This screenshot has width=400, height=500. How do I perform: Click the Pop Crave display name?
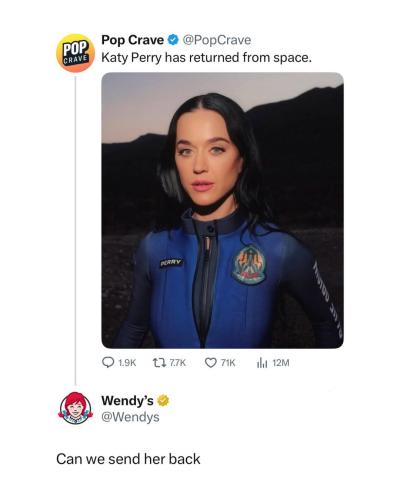tap(133, 40)
